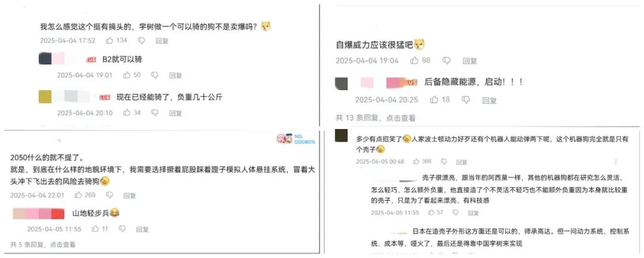This screenshot has width=644, height=258.
Task: Dislike the "B2就可以骑" reply
Action: [155, 75]
